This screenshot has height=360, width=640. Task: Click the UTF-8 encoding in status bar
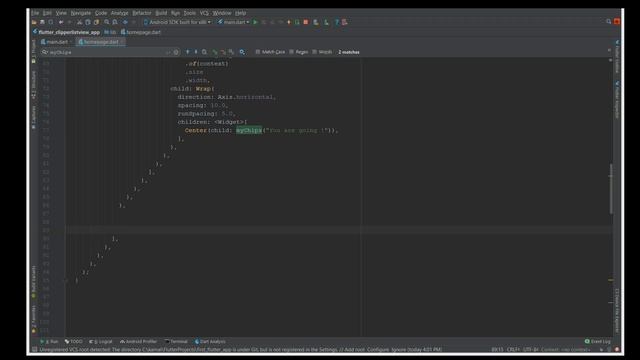click(x=531, y=349)
